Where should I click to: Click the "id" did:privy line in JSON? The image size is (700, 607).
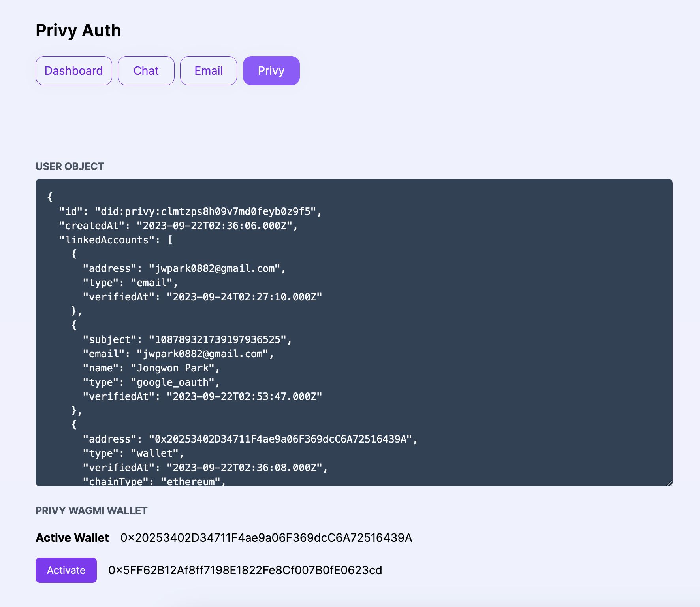[x=190, y=211]
